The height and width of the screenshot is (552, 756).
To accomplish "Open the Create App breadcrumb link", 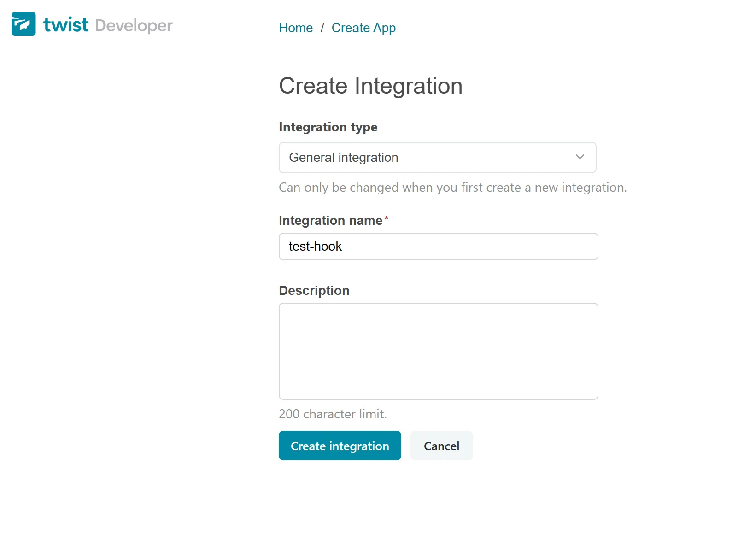I will (x=363, y=28).
